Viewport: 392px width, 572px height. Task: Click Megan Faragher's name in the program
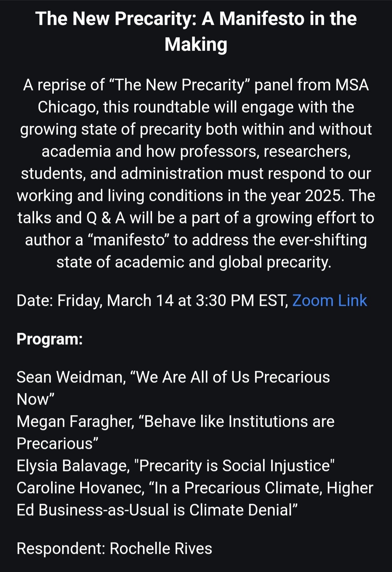75,422
